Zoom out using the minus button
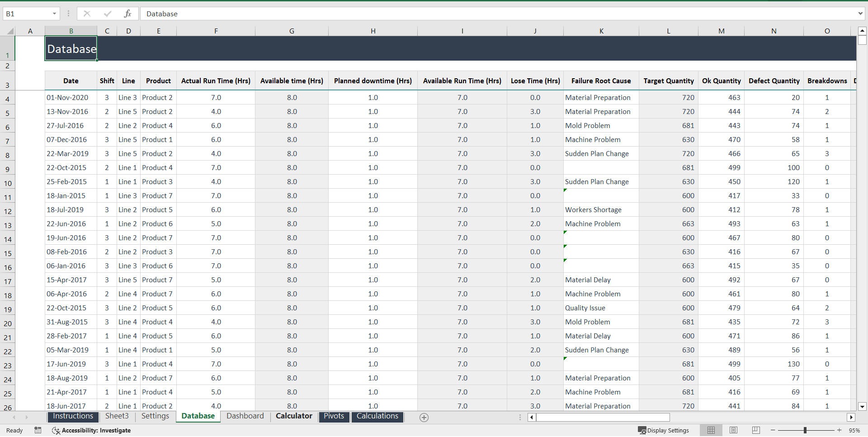868x437 pixels. [x=773, y=430]
